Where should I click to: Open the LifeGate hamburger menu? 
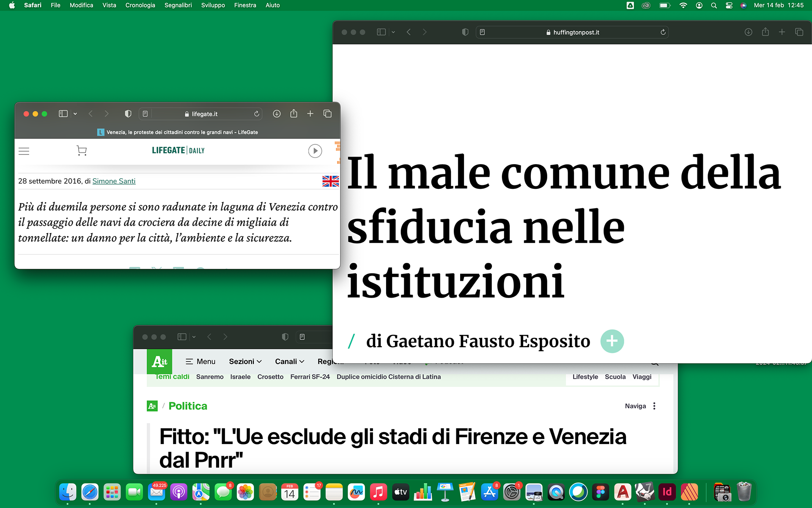tap(24, 151)
